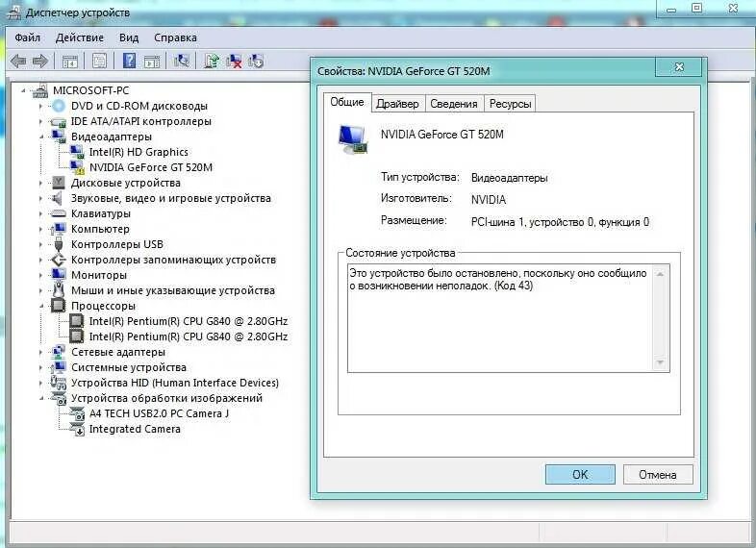Viewport: 756px width, 548px height.
Task: Click the Update driver toolbar icon
Action: [x=212, y=61]
